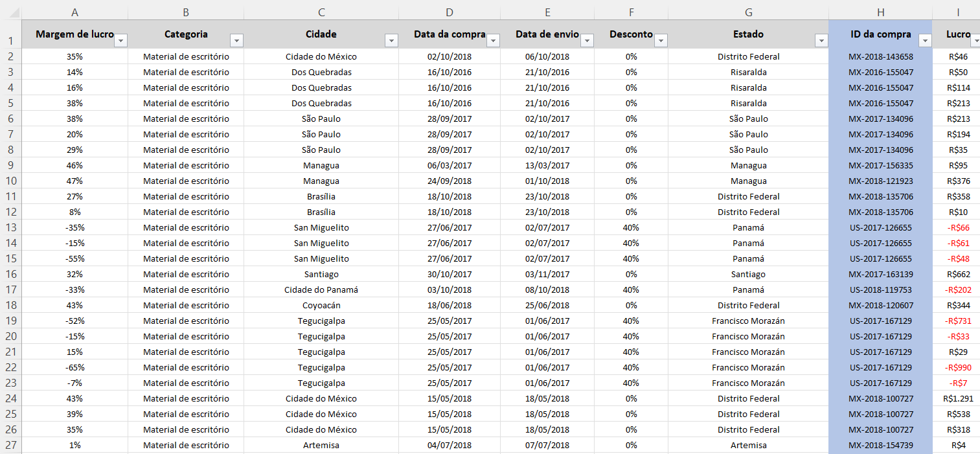Select the profit cell 'R$4'
The height and width of the screenshot is (454, 980).
957,445
